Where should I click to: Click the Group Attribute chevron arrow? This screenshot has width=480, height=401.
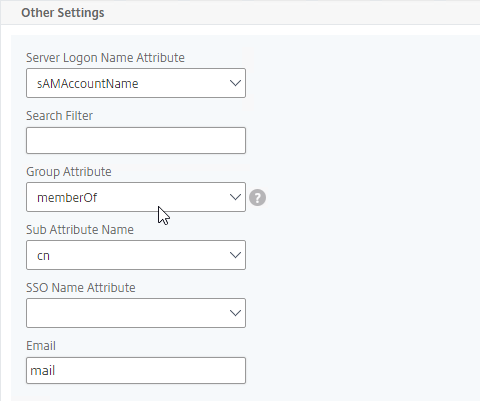[235, 197]
